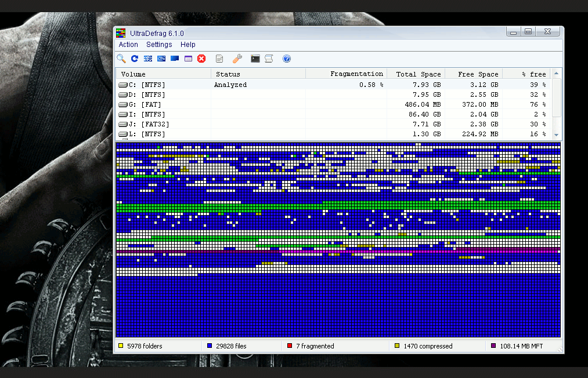Sort by the Fragmentation column header
Screen dimensions: 588x378
356,74
